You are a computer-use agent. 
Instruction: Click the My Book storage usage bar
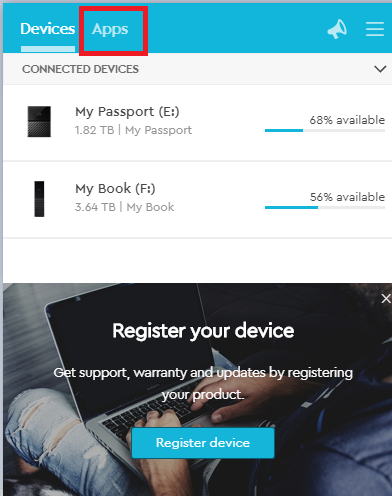[325, 207]
